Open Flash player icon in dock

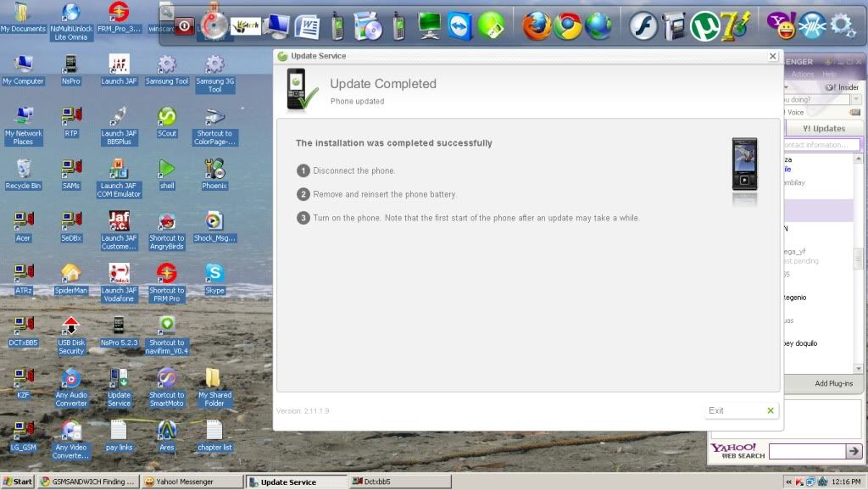[642, 26]
